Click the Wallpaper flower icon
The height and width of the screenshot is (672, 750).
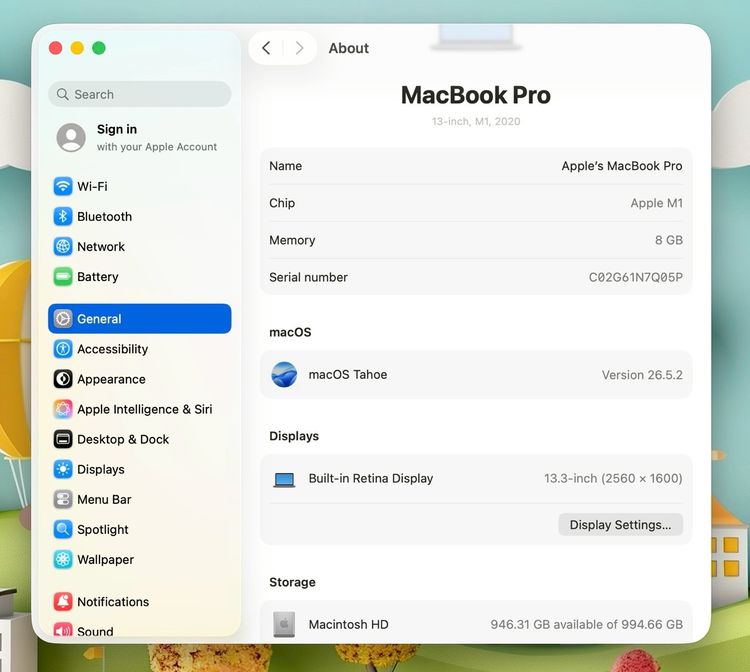pyautogui.click(x=63, y=560)
